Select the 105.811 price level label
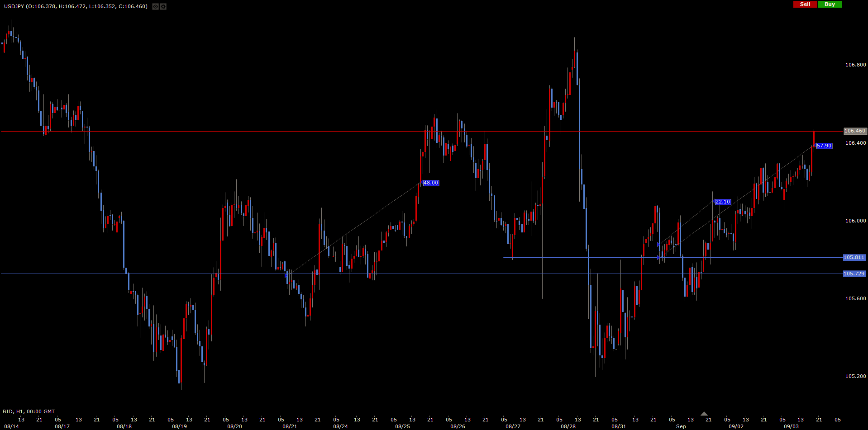Image resolution: width=868 pixels, height=430 pixels. point(854,258)
